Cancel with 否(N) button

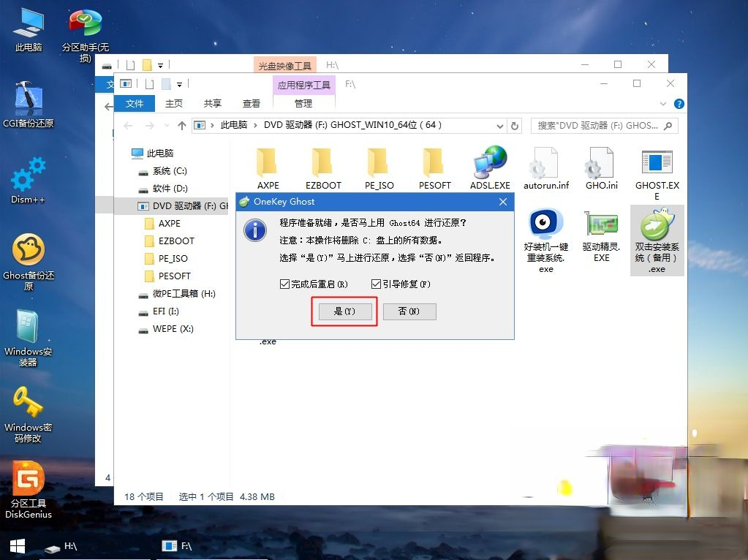click(x=409, y=311)
